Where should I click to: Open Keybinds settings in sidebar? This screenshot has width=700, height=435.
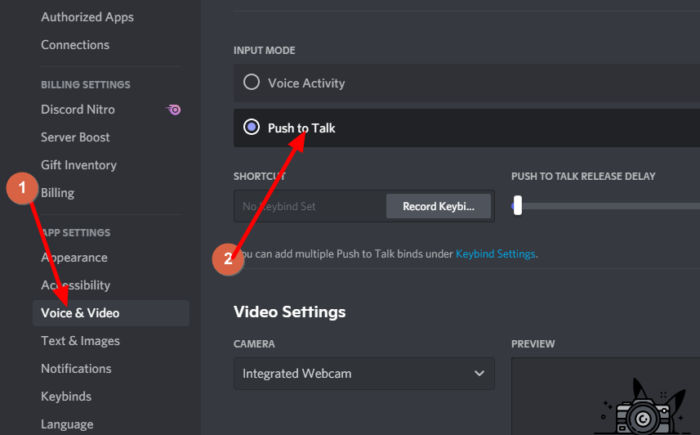coord(66,397)
